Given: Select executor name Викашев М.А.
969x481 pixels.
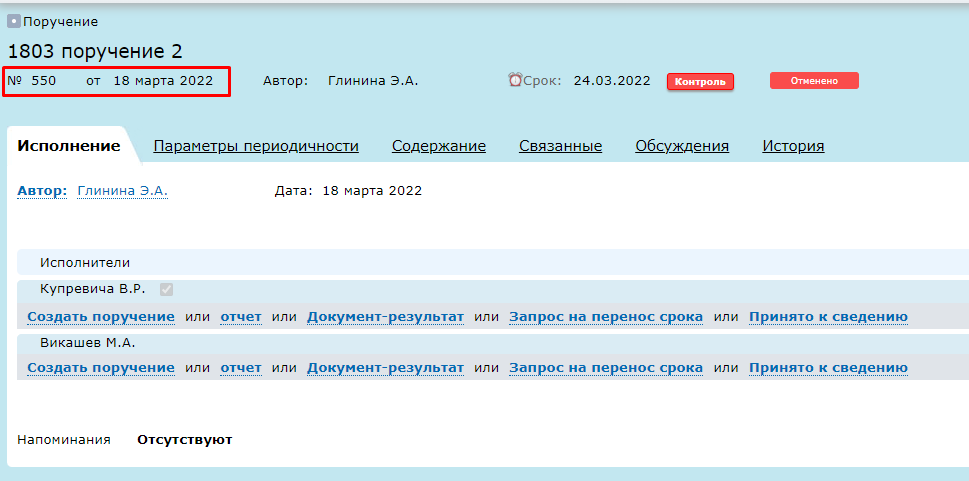Looking at the screenshot, I should pyautogui.click(x=87, y=343).
